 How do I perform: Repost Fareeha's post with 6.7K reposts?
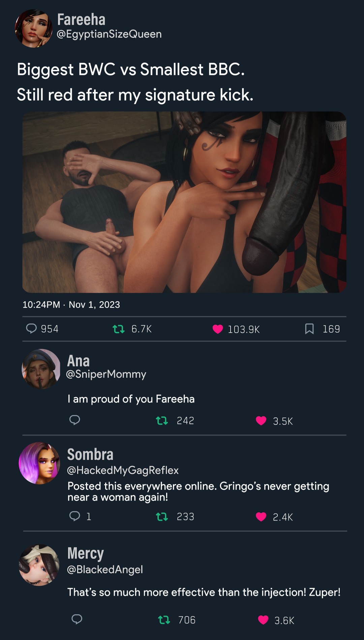coord(119,329)
